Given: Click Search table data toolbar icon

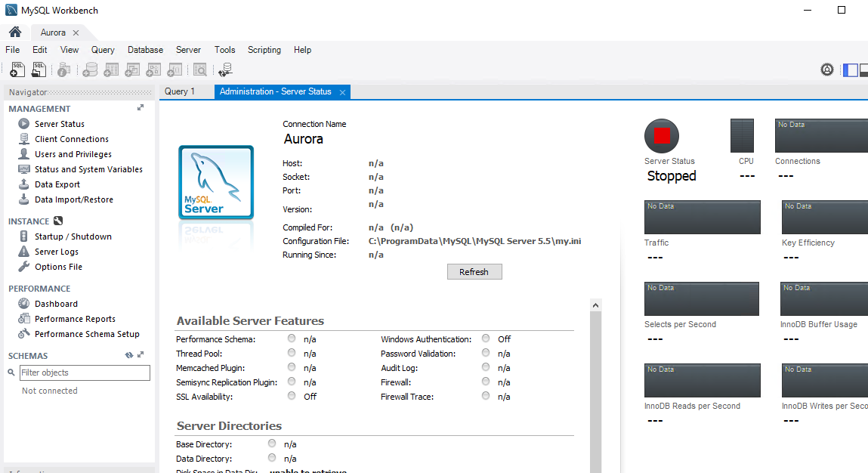Looking at the screenshot, I should click(200, 70).
